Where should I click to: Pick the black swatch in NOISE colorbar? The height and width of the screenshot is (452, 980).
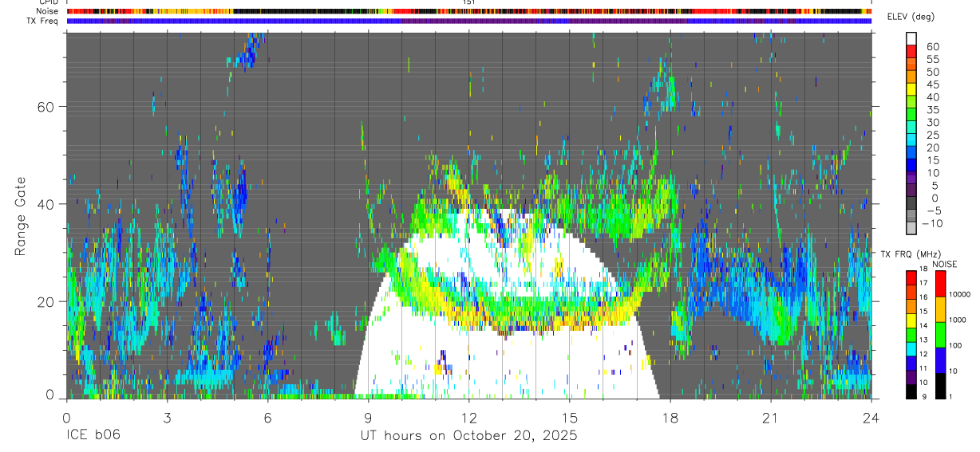[x=941, y=386]
